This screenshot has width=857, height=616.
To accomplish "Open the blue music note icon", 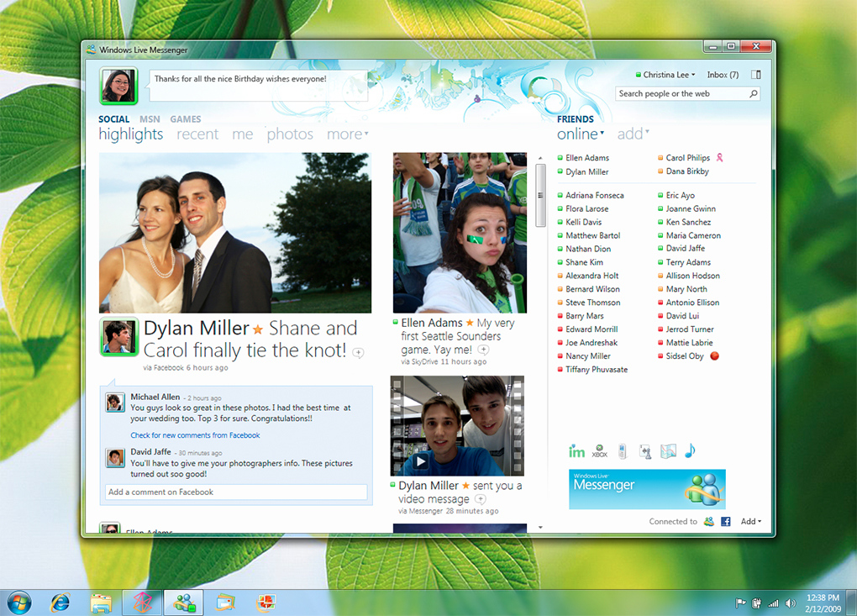I will 690,451.
